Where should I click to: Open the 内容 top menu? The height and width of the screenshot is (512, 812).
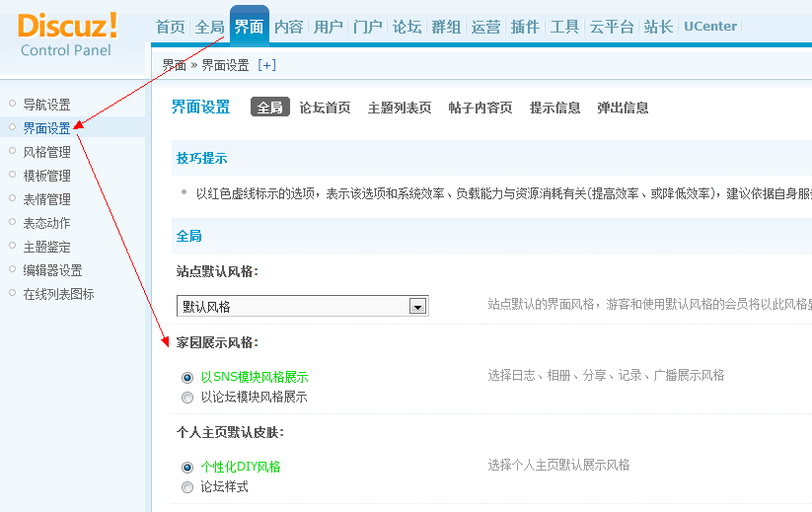(288, 27)
